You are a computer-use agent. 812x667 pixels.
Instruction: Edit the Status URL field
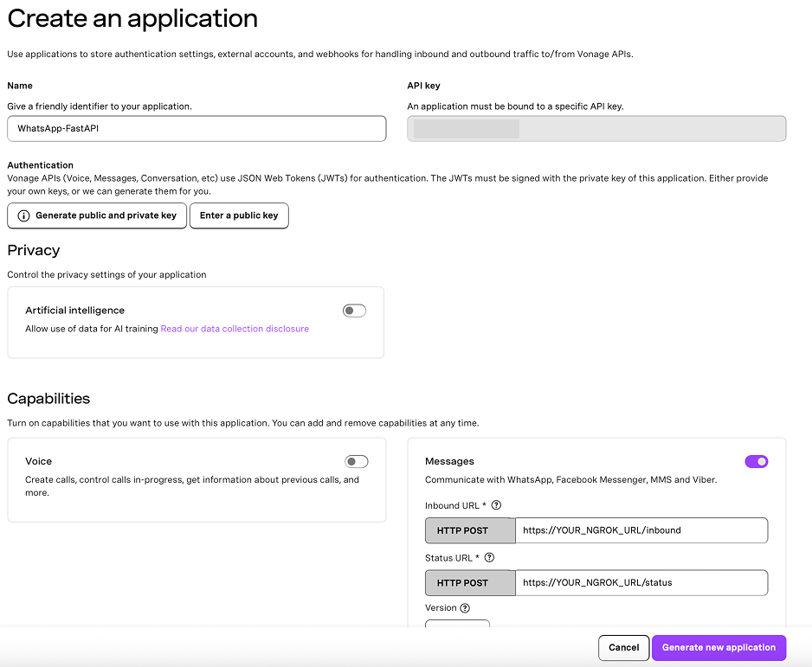click(x=641, y=582)
